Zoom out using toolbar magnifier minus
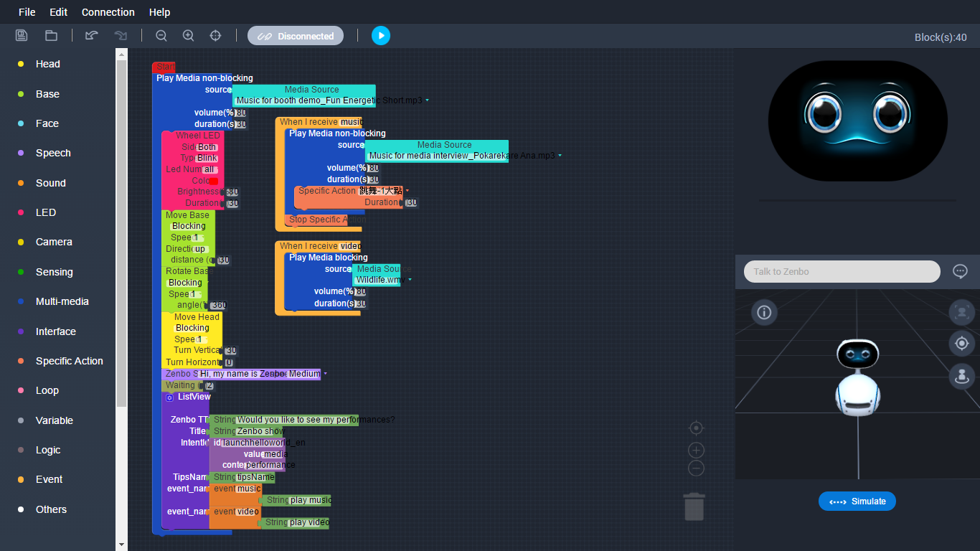The height and width of the screenshot is (551, 980). click(x=161, y=35)
